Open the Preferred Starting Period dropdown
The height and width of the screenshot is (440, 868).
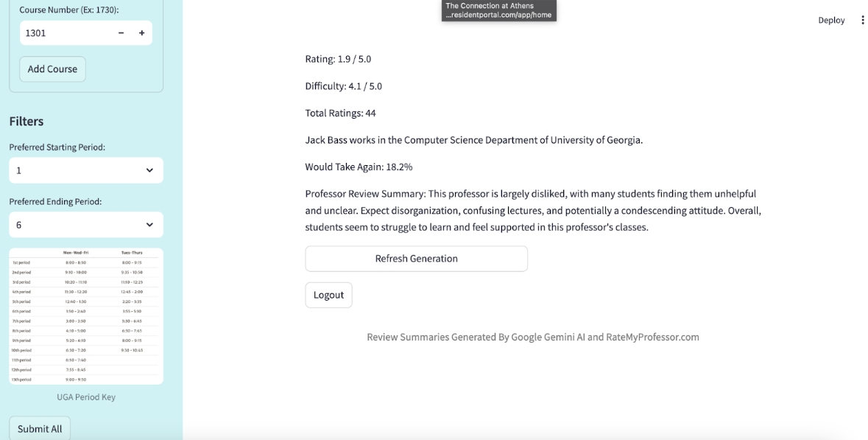pos(86,170)
